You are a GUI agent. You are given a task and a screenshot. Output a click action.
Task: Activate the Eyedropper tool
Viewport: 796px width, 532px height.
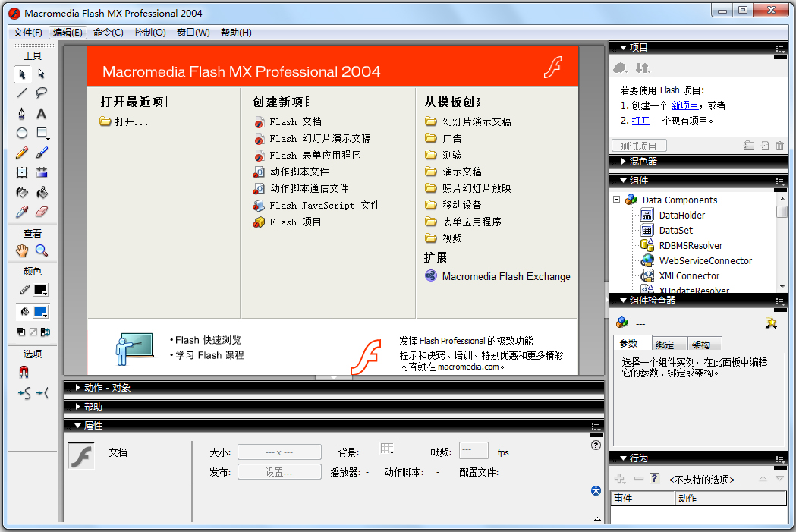pos(21,212)
